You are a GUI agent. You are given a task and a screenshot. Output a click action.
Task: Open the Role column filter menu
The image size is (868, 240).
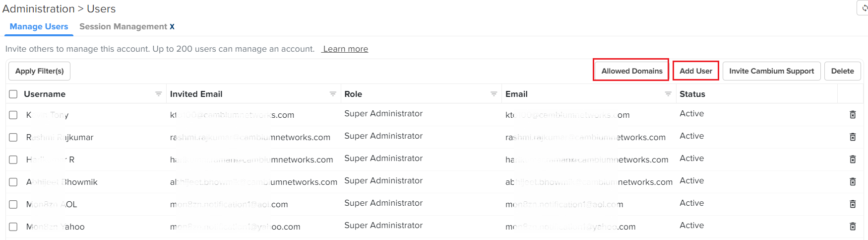click(494, 94)
